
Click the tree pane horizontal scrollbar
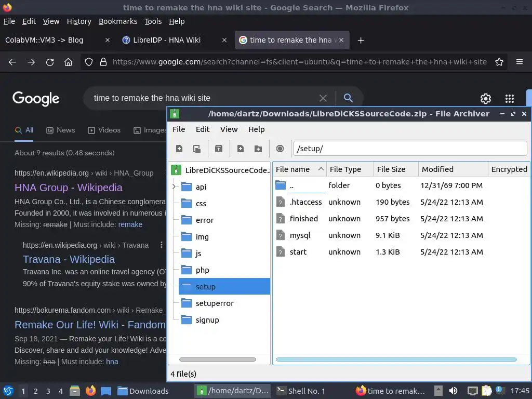218,360
